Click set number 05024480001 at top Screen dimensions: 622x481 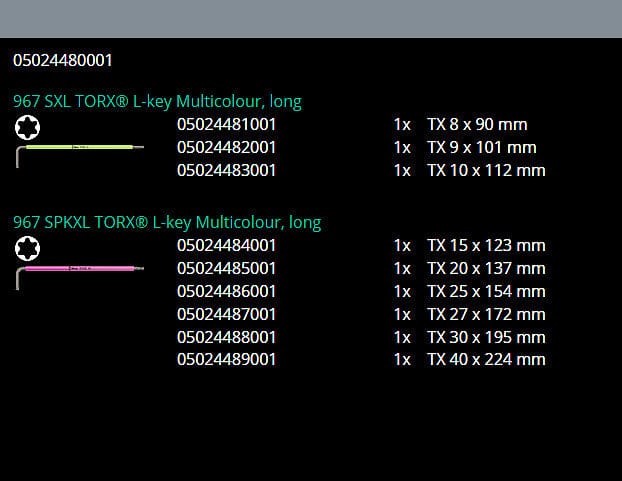(63, 60)
